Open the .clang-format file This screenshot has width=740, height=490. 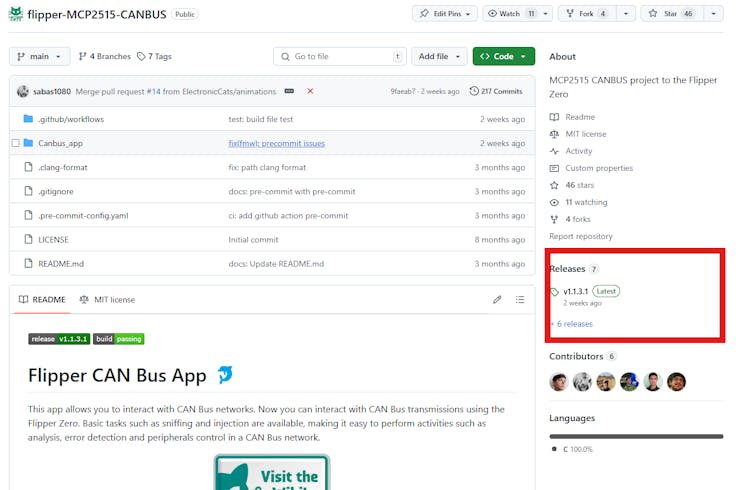tap(63, 167)
